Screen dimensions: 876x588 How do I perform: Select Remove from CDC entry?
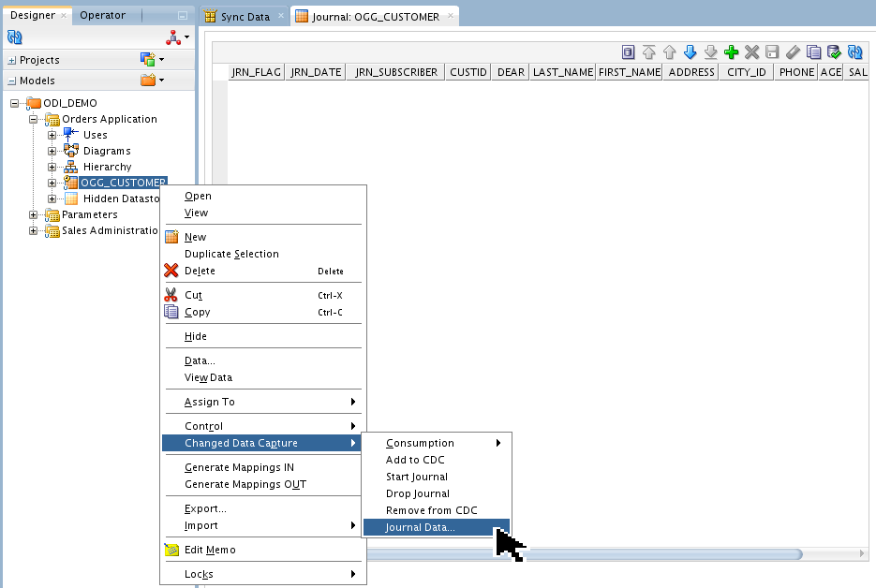click(437, 510)
